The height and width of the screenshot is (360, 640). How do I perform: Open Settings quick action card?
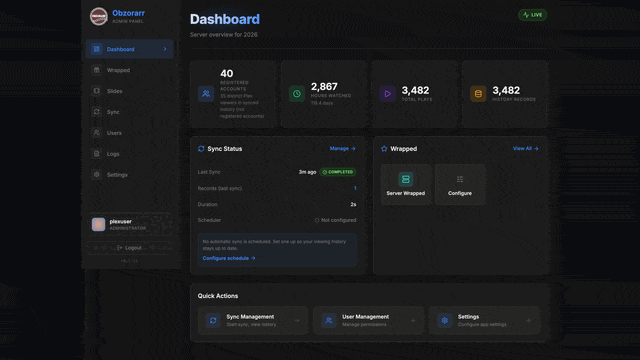[x=484, y=320]
